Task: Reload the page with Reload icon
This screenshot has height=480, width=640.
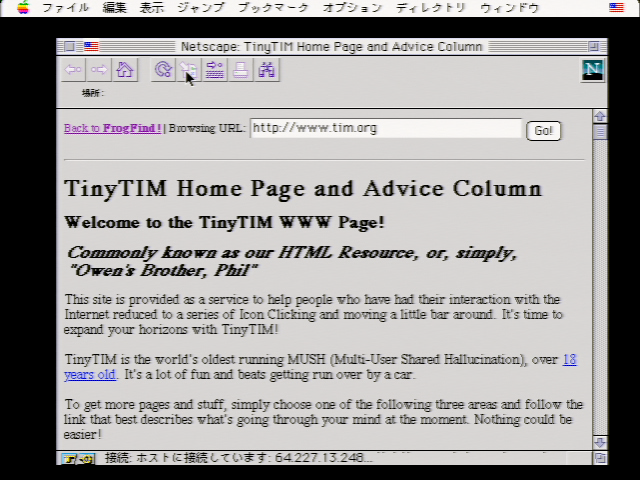Action: click(x=164, y=70)
